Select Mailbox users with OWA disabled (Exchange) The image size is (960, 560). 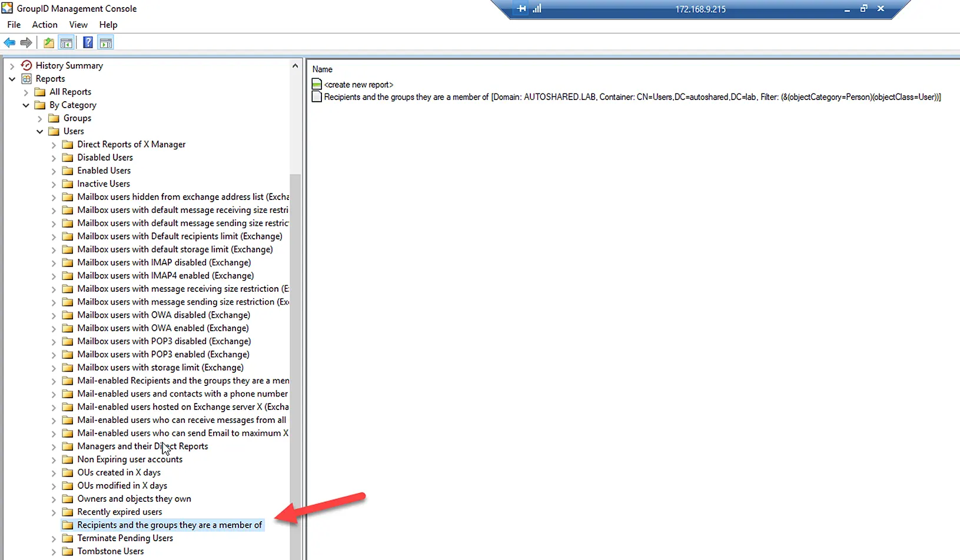click(164, 315)
